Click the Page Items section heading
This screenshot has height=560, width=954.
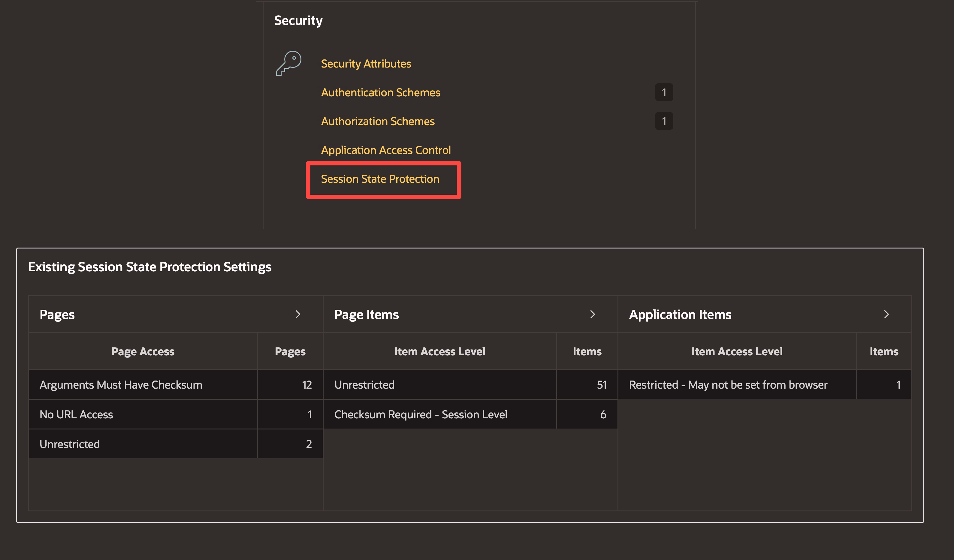pyautogui.click(x=366, y=315)
